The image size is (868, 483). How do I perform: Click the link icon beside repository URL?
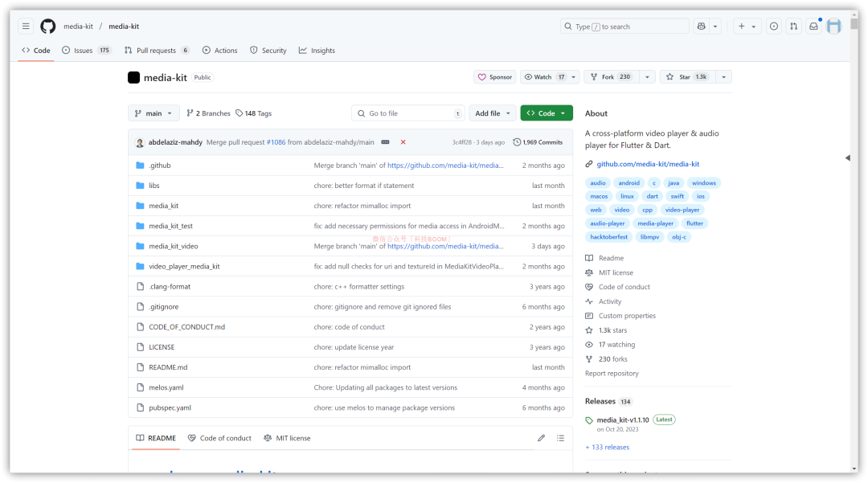point(589,164)
